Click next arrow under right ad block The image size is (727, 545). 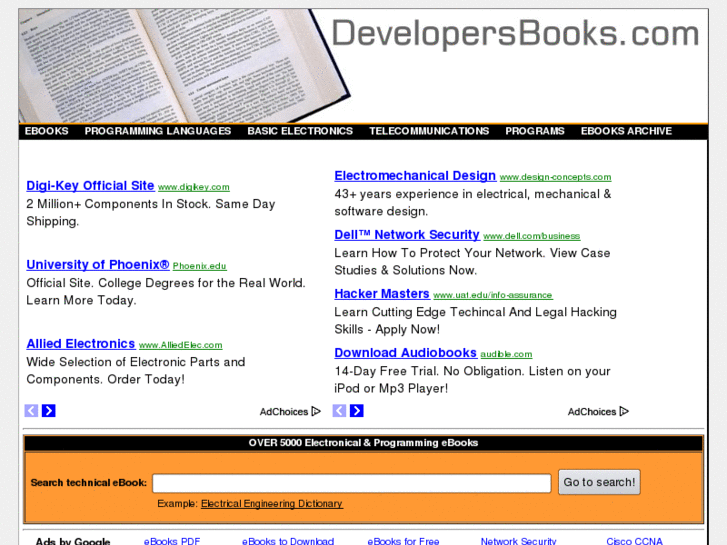[x=357, y=410]
